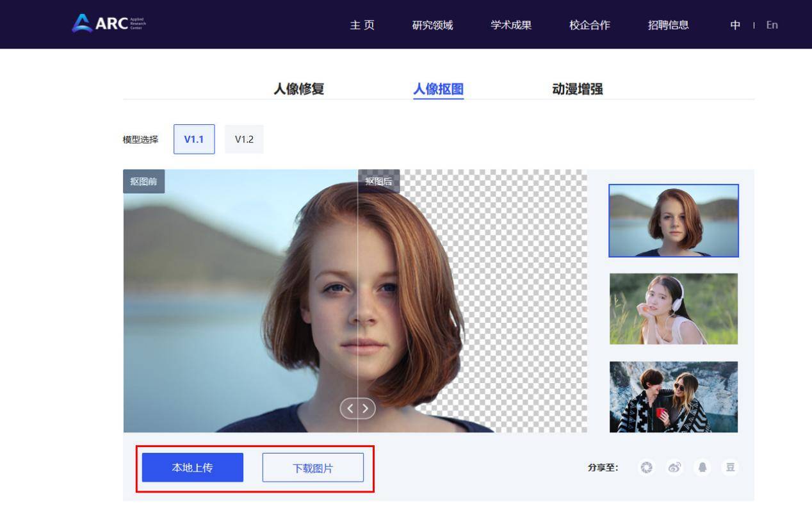Image resolution: width=812 pixels, height=515 pixels.
Task: Click the right arrow on comparison slider
Action: tap(365, 408)
